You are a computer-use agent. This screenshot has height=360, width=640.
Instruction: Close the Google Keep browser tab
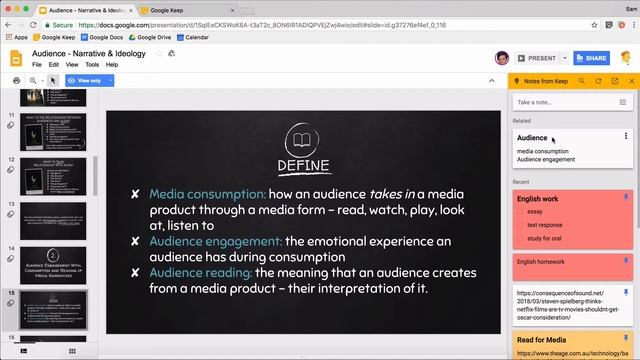pos(232,10)
